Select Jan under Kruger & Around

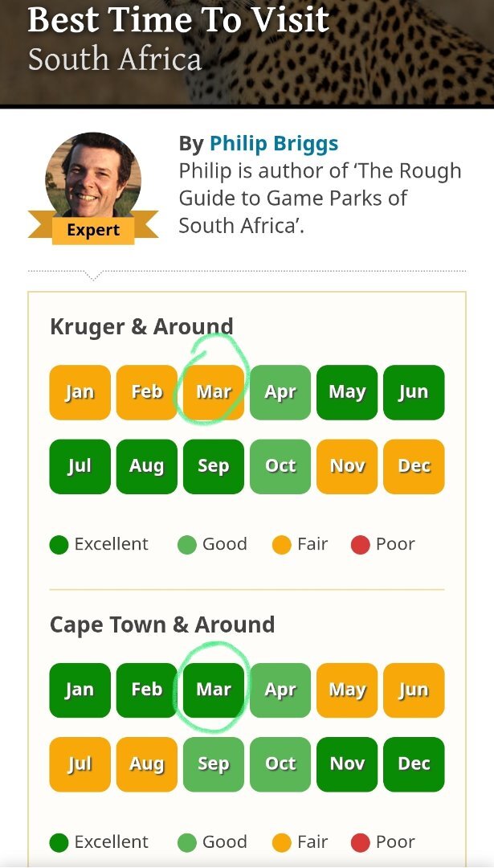pyautogui.click(x=80, y=392)
